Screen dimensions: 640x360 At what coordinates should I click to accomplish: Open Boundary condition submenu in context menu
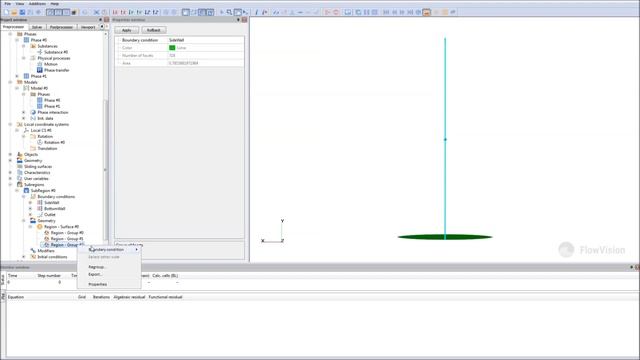(109, 249)
